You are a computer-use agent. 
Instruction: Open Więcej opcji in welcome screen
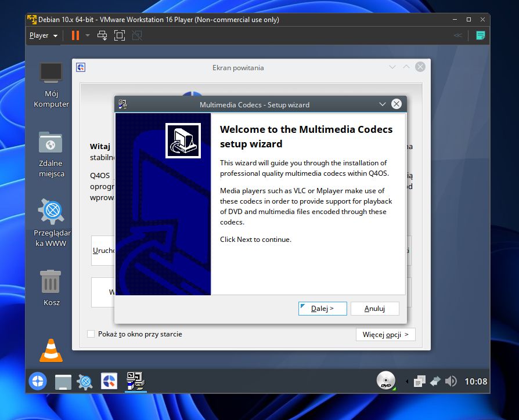385,334
